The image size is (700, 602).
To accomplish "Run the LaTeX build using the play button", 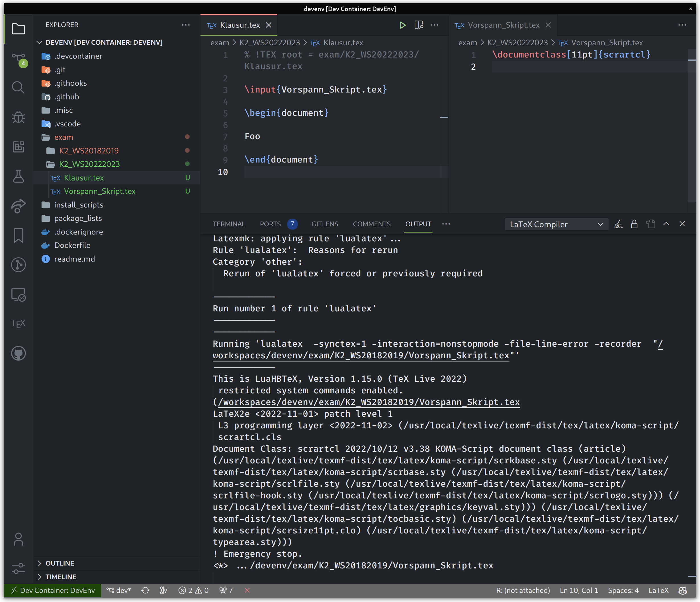I will pos(402,25).
